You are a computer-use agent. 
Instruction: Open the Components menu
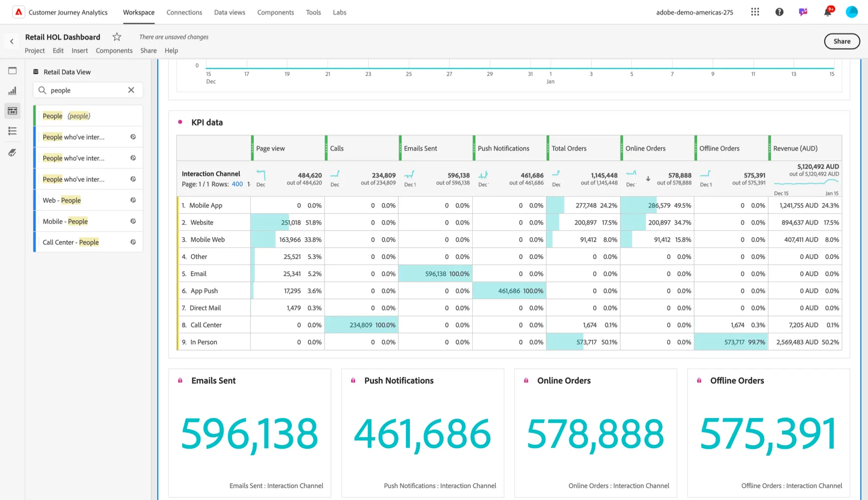pyautogui.click(x=114, y=50)
